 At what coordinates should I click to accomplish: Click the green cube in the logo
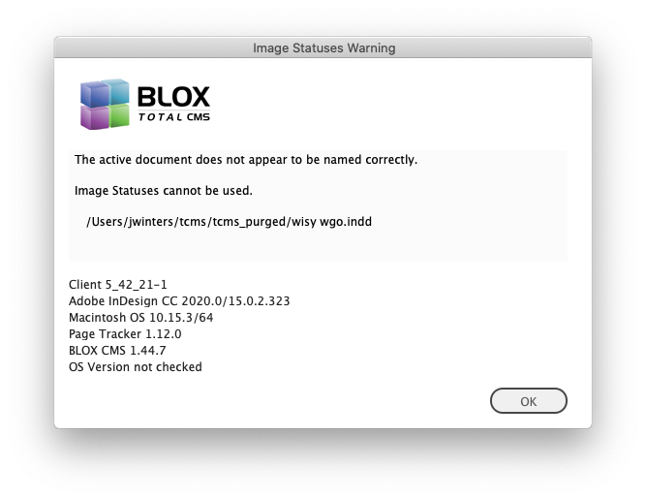point(117,116)
